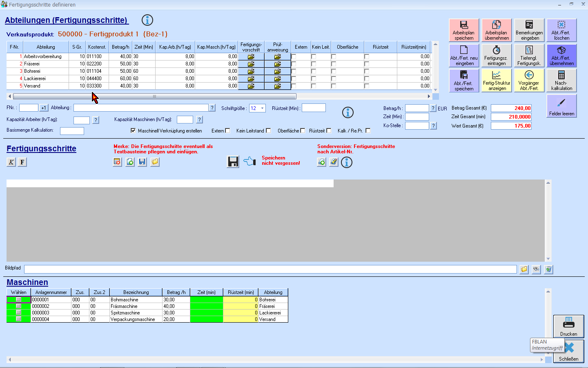Click large floppy disk save icon
Viewport: 588px width, 368px height.
click(233, 162)
